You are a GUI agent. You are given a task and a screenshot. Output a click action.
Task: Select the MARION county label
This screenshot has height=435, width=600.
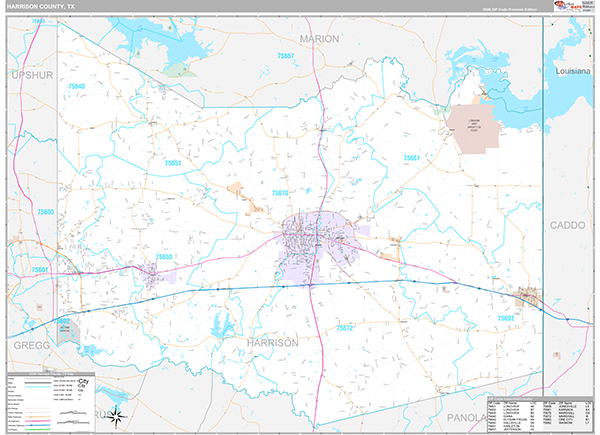pos(319,39)
